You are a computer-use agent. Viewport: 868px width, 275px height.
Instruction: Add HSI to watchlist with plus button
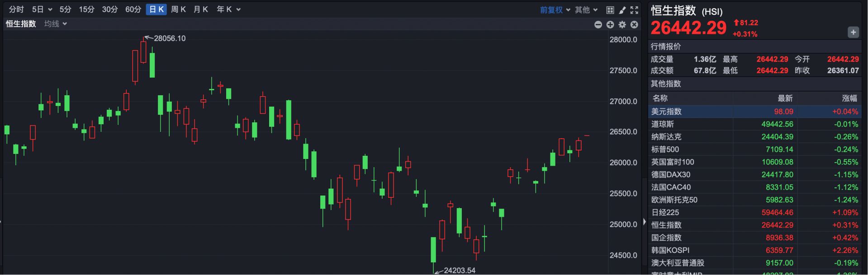pyautogui.click(x=853, y=32)
